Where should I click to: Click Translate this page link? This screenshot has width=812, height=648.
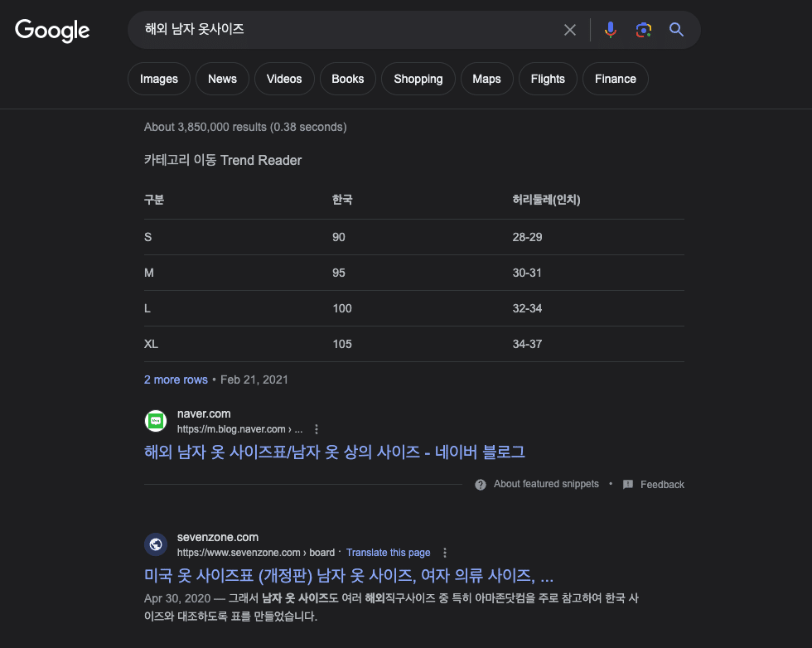pos(389,553)
